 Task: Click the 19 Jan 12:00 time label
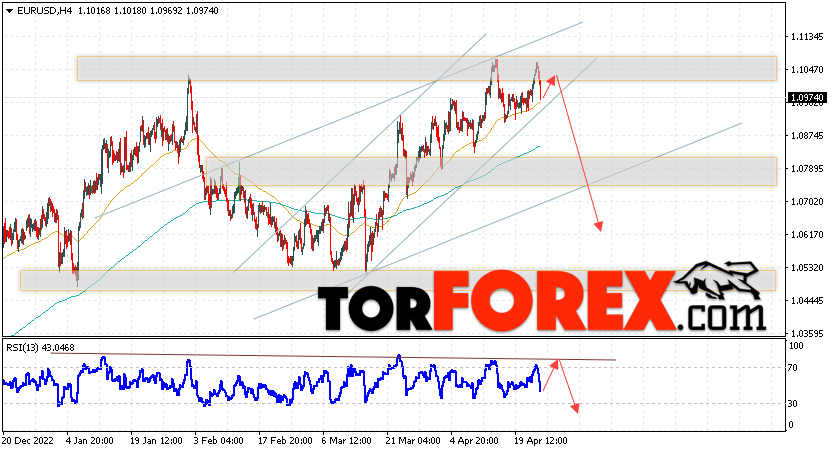[x=156, y=441]
